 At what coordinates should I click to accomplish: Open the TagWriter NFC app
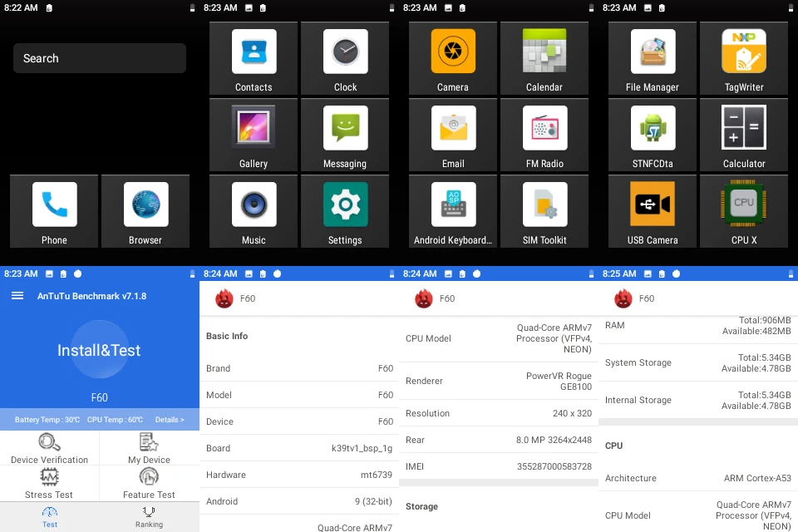744,58
